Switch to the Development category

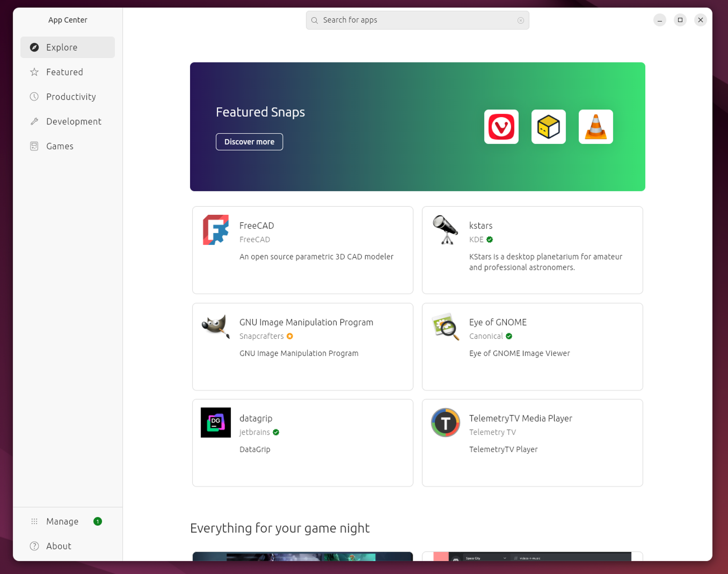[x=74, y=122]
